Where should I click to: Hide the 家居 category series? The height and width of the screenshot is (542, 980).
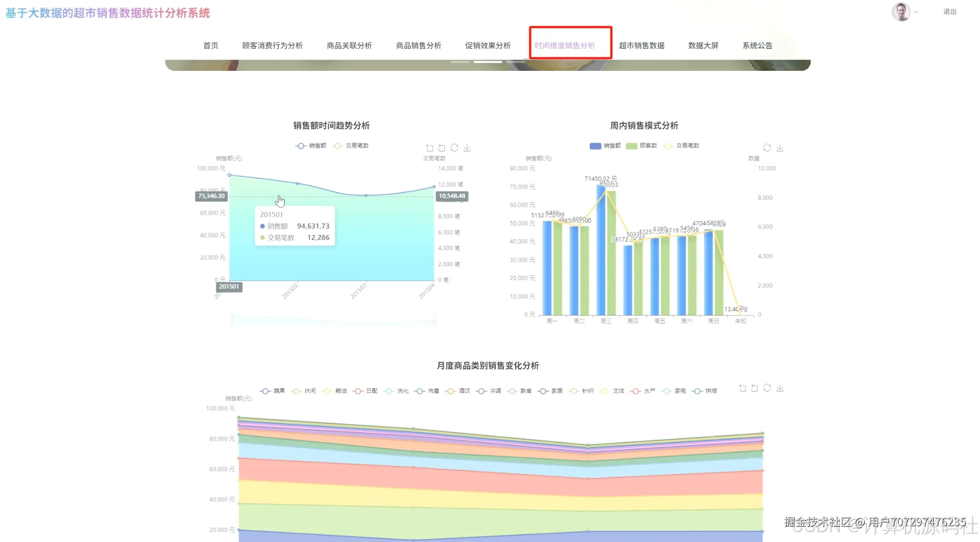click(550, 391)
